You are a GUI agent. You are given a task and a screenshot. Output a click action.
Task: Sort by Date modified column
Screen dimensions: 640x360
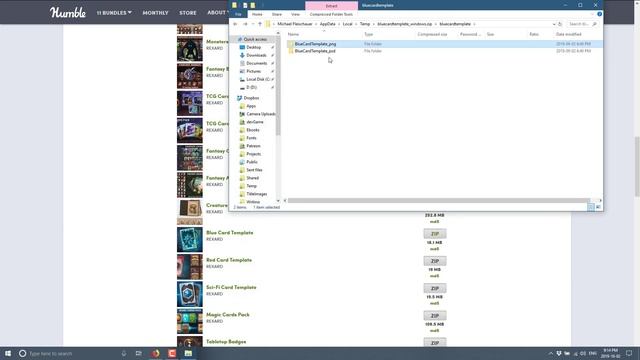click(569, 34)
